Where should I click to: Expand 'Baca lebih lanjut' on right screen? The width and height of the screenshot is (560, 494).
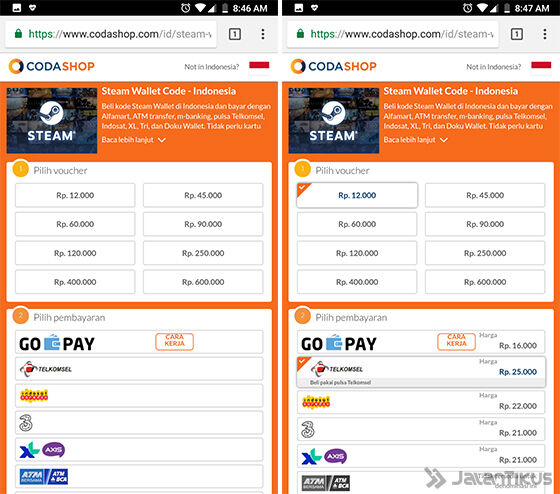pyautogui.click(x=415, y=140)
